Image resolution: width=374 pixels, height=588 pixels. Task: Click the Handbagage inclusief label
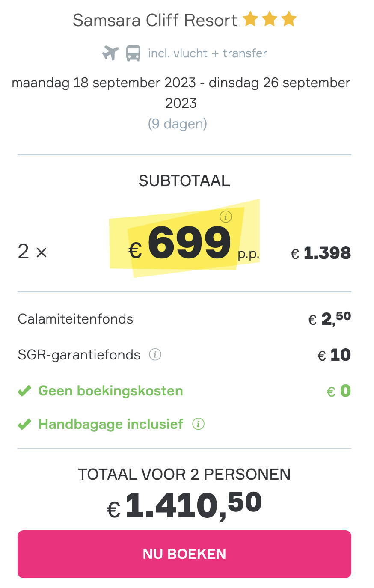[x=111, y=424]
